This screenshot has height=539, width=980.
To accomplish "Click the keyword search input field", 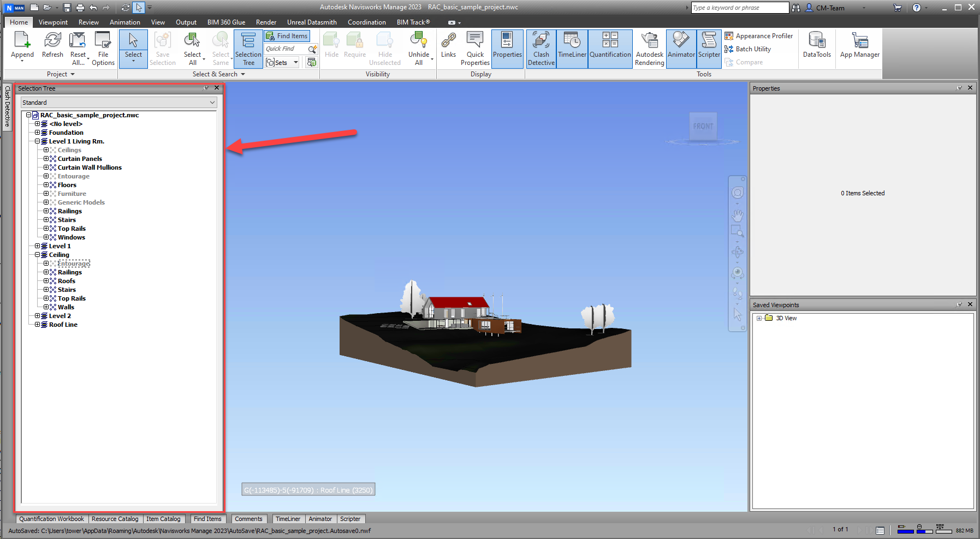I will pos(740,8).
